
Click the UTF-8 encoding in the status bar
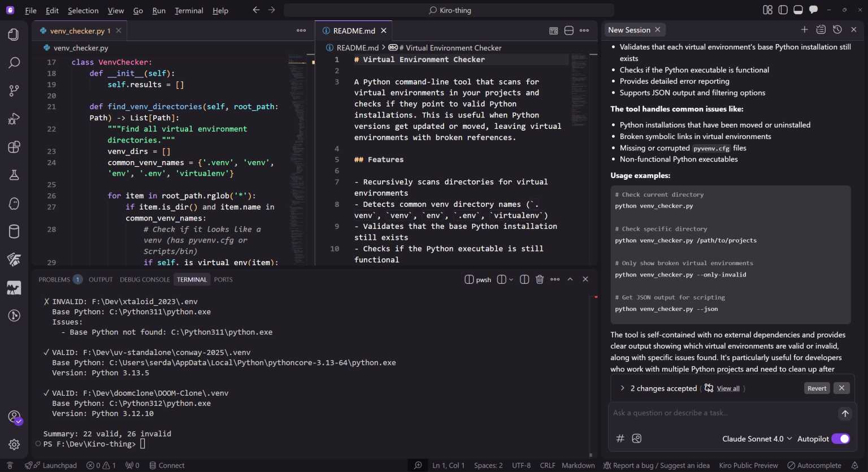pos(521,465)
